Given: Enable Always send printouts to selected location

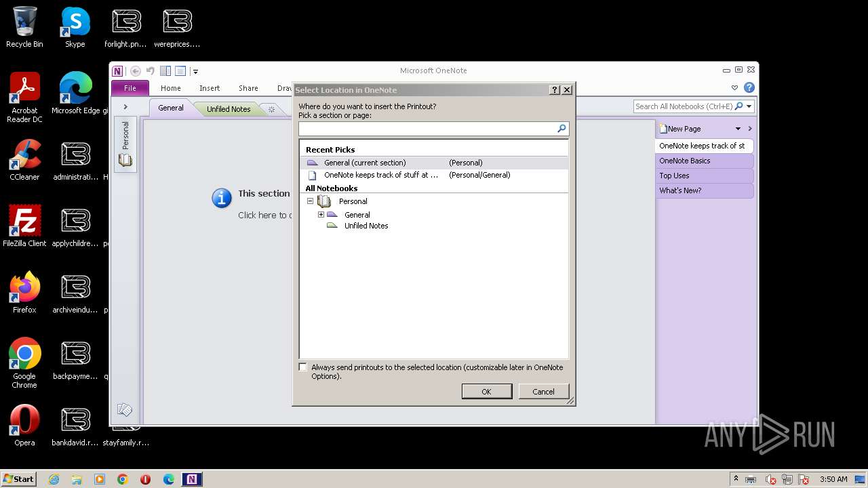Looking at the screenshot, I should [x=303, y=367].
